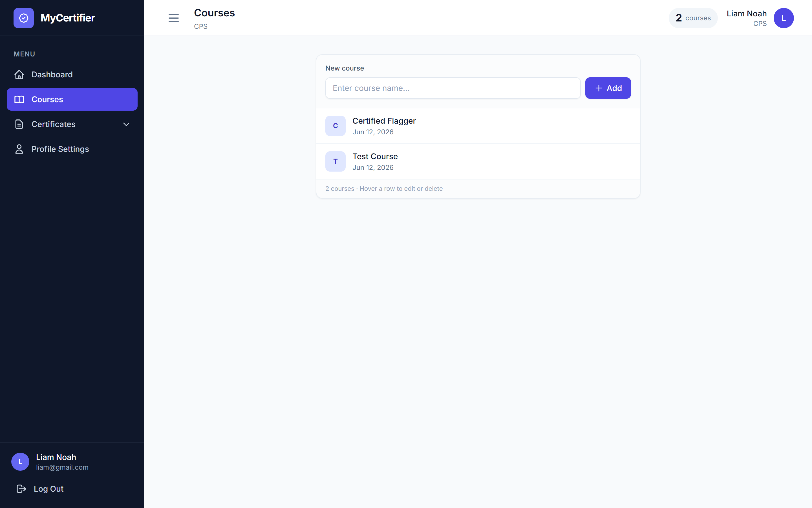Image resolution: width=812 pixels, height=508 pixels.
Task: Click the Profile Settings person icon
Action: (19, 149)
